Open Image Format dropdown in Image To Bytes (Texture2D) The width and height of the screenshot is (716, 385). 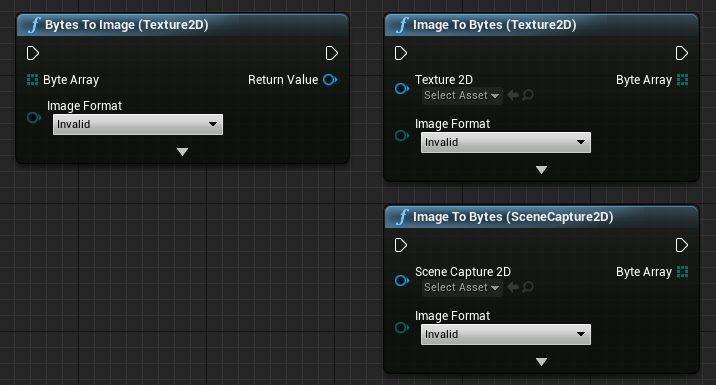[x=505, y=142]
